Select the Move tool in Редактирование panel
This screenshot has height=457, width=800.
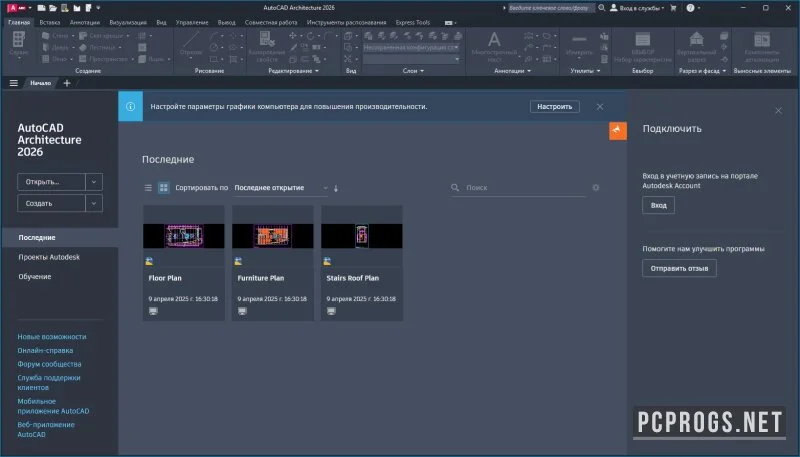click(x=293, y=36)
